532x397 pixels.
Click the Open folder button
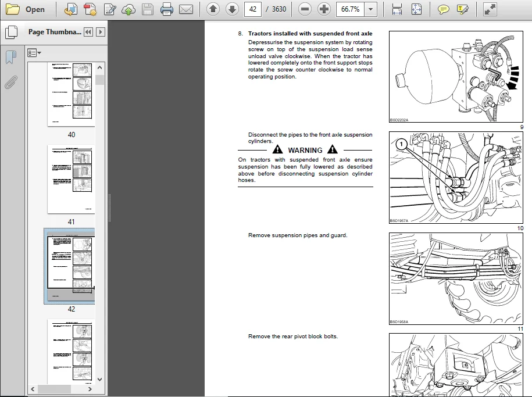[x=26, y=9]
